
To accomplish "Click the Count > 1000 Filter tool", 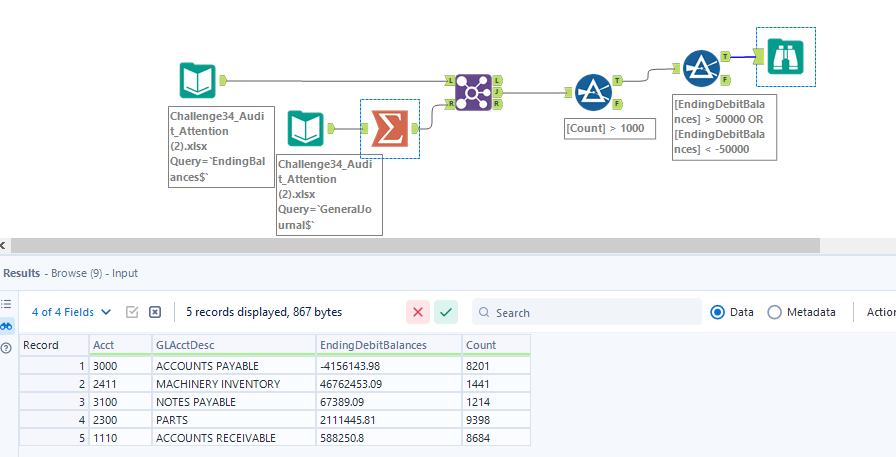I will click(x=594, y=93).
